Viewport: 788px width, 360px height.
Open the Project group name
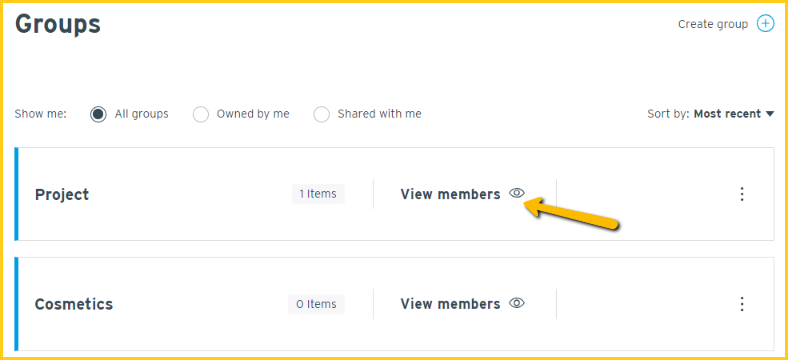pyautogui.click(x=62, y=195)
